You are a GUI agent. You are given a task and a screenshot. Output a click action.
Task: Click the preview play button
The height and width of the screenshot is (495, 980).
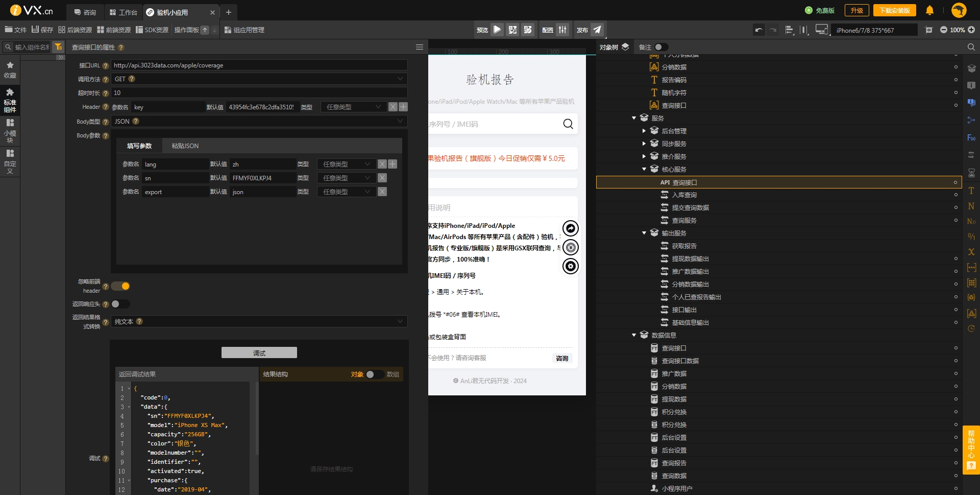pos(497,30)
